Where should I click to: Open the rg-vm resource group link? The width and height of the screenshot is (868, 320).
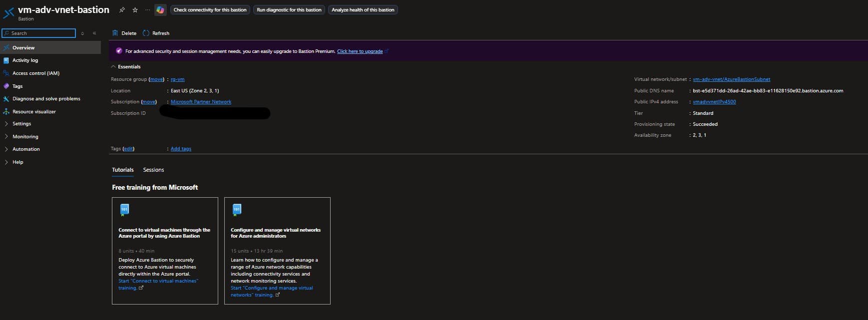coord(177,79)
